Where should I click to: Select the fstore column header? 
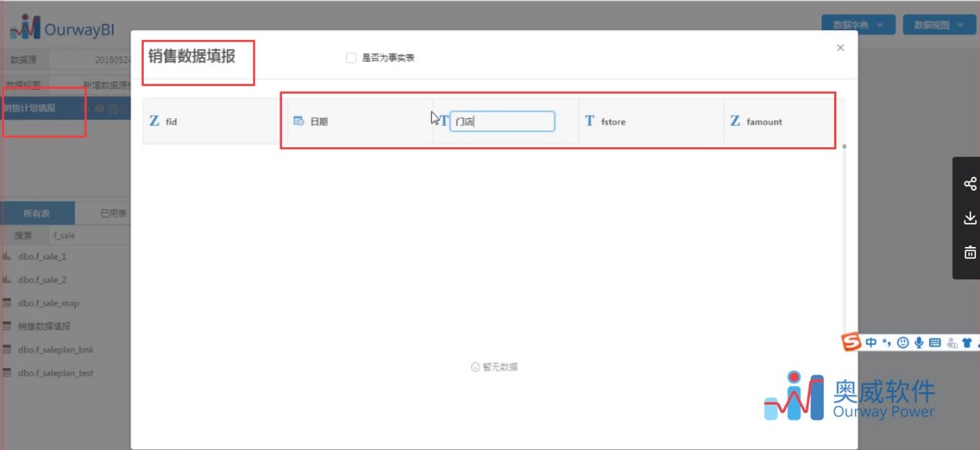click(x=651, y=121)
